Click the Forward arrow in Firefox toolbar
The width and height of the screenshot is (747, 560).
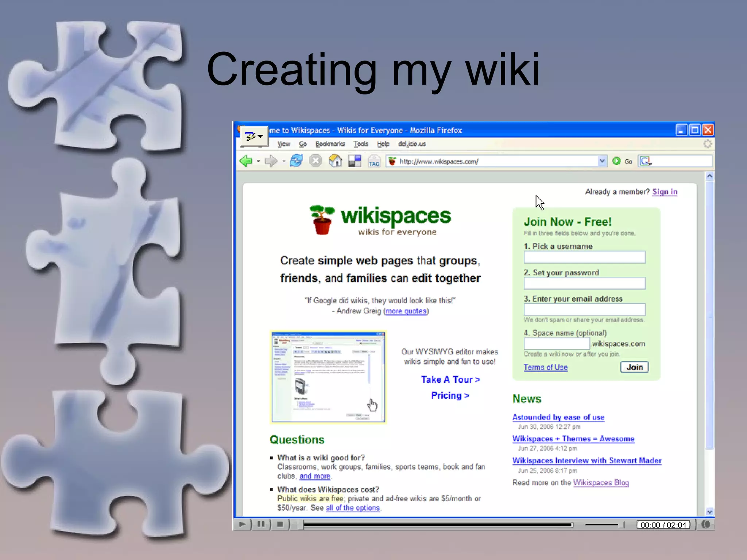pos(271,161)
